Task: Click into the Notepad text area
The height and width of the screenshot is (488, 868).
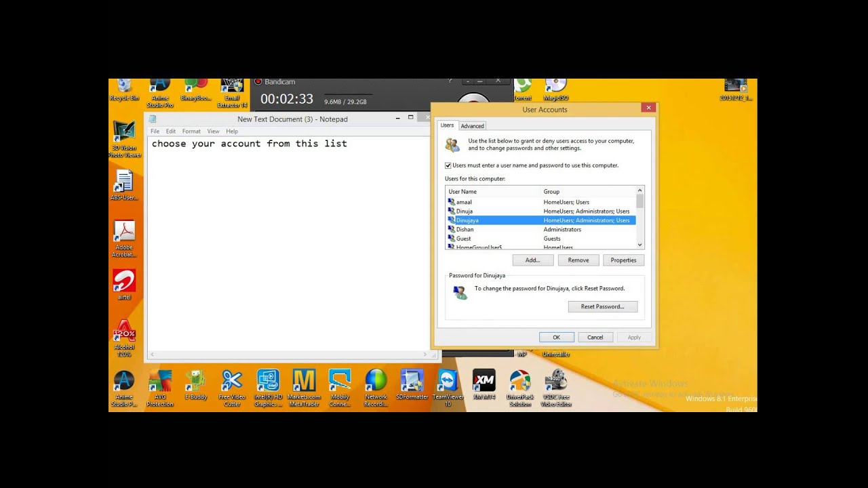Action: [x=289, y=244]
